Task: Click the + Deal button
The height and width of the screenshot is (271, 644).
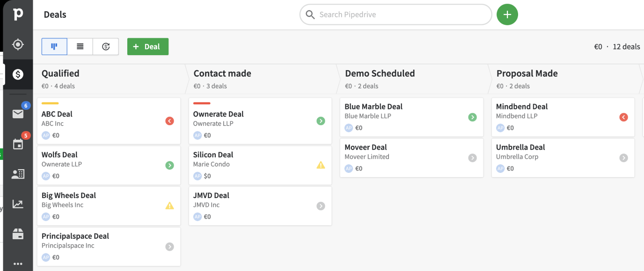Action: (148, 46)
